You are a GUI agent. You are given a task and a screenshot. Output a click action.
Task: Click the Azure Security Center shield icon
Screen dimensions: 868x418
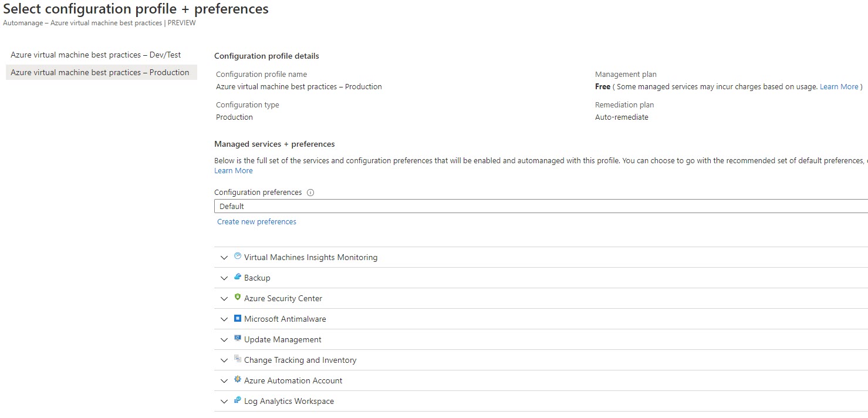(238, 297)
